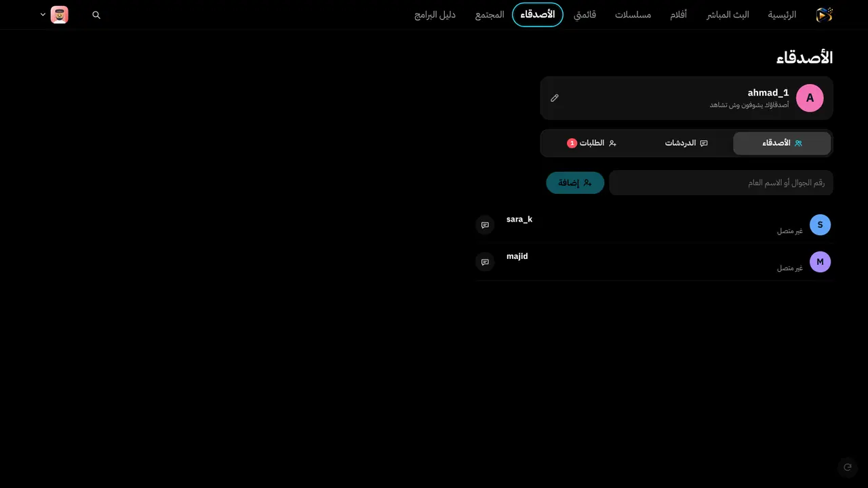Viewport: 868px width, 488px height.
Task: Open المجتمع community page
Action: click(x=490, y=14)
